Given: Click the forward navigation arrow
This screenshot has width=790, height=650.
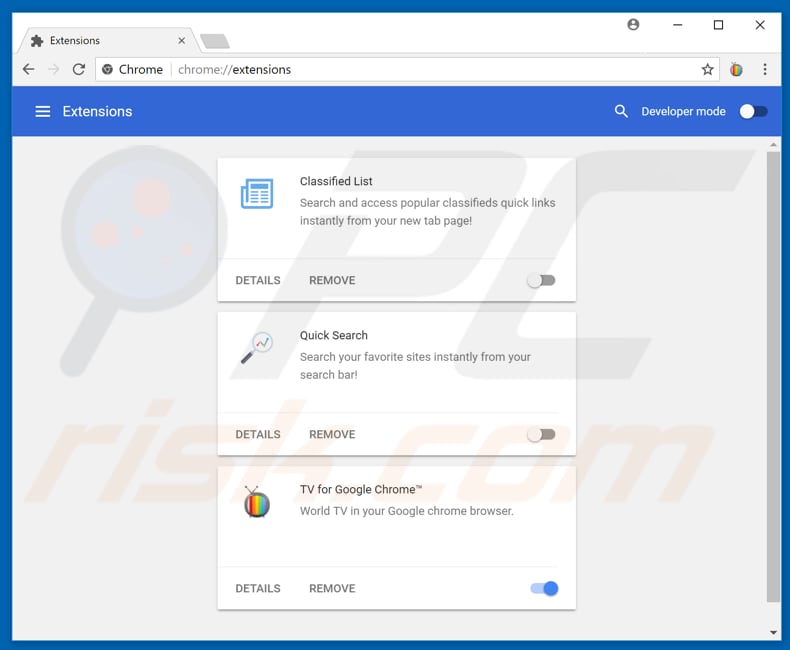Looking at the screenshot, I should [x=53, y=69].
